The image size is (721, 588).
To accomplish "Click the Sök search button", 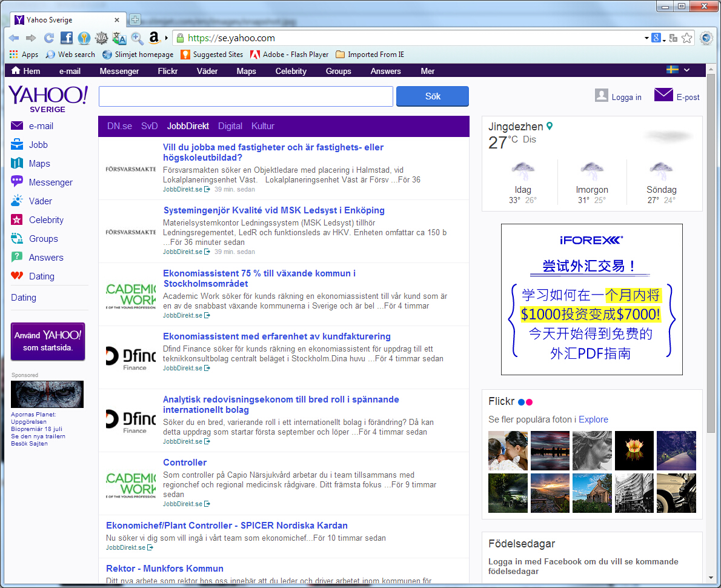I will tap(433, 96).
